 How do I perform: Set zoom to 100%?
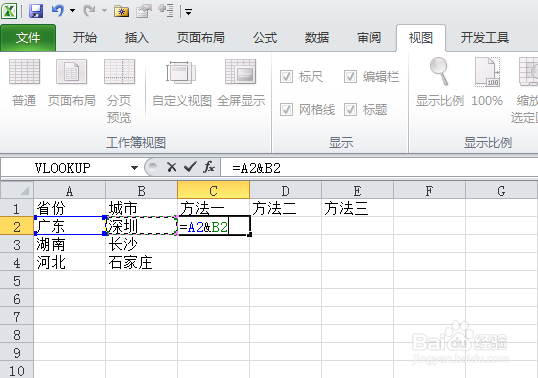487,82
